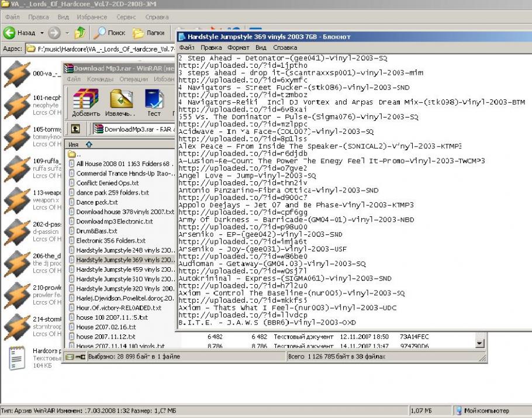Select 'Commercial Trance Hands-Up' file in WinRAR
The height and width of the screenshot is (418, 532).
click(x=122, y=174)
